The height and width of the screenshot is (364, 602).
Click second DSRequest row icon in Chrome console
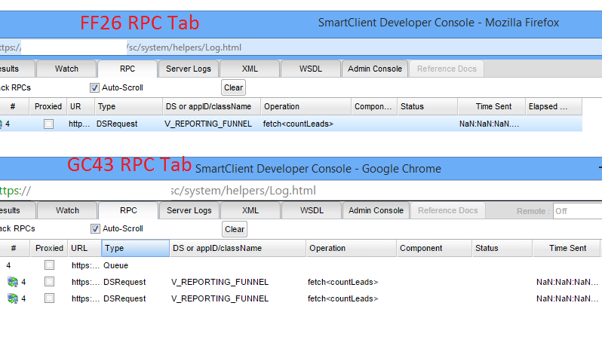(12, 298)
